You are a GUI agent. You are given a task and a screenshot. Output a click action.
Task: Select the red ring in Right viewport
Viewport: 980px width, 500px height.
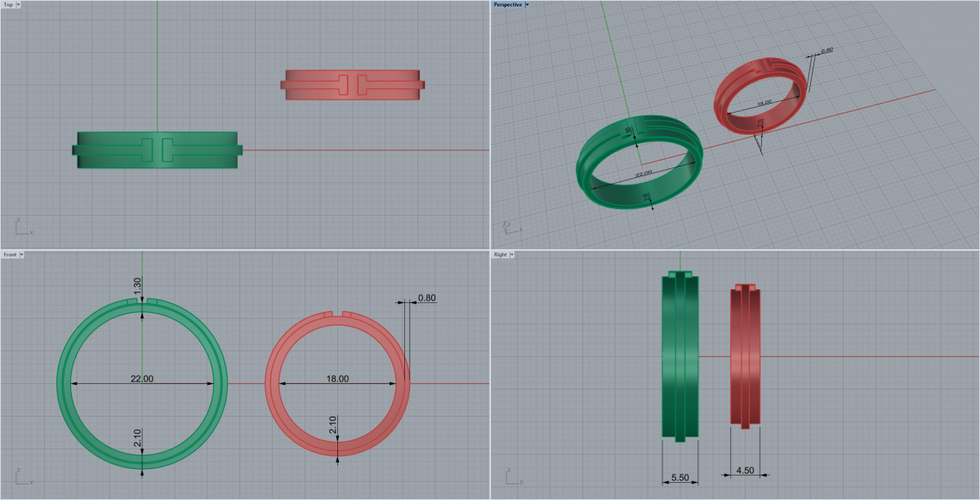[745, 356]
